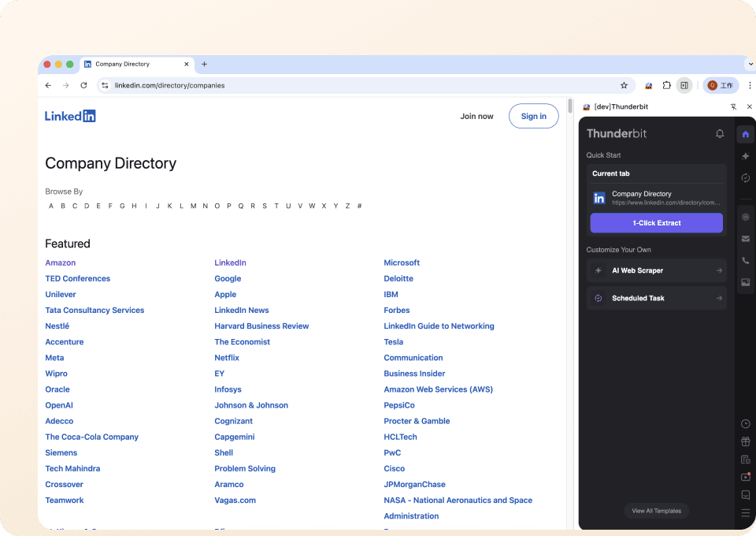Click the LinkedIn Sign in button
Viewport: 756px width, 536px height.
coord(533,116)
